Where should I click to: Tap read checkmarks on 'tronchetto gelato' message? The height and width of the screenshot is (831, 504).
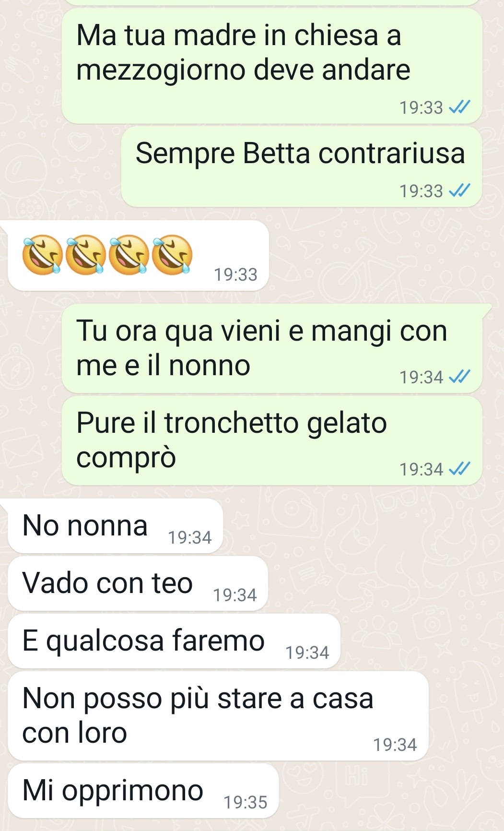[x=459, y=469]
